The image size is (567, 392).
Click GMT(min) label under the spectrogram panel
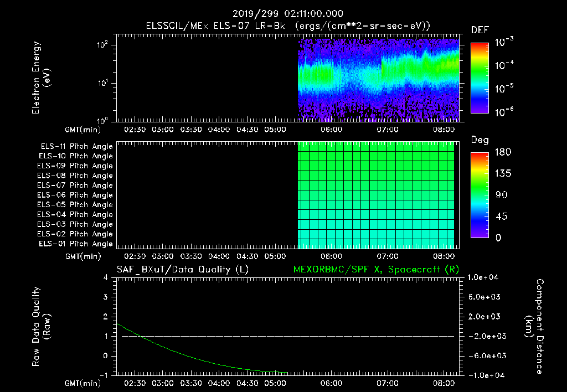pos(83,130)
